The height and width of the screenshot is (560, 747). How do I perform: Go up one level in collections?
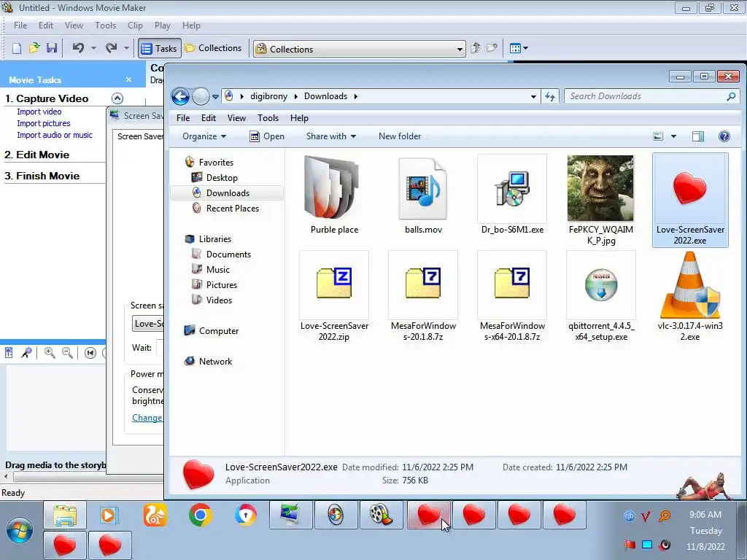tap(475, 48)
